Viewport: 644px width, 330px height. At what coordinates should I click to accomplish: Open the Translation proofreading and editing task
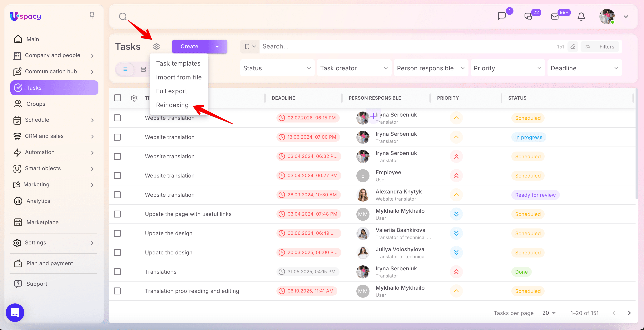coord(192,291)
